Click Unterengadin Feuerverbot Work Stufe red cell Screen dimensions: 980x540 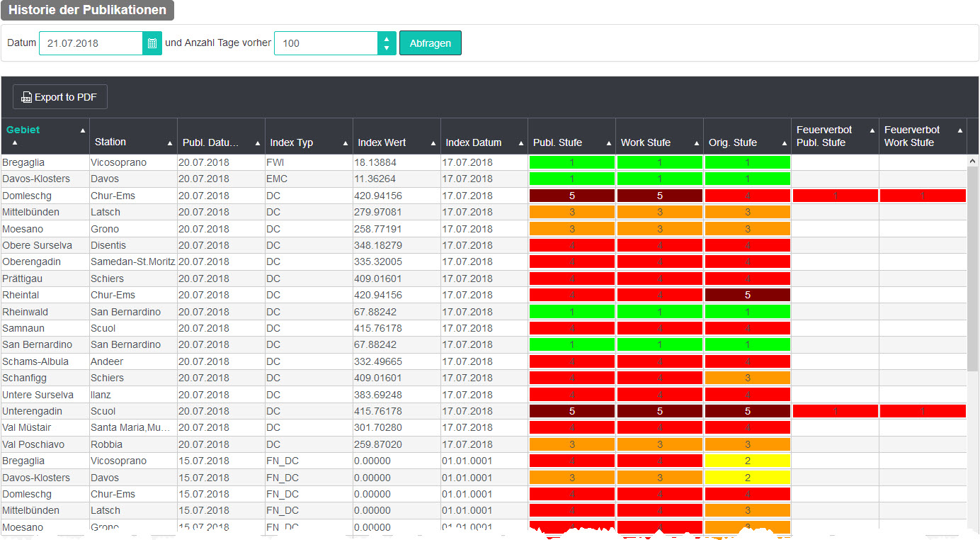click(x=923, y=411)
